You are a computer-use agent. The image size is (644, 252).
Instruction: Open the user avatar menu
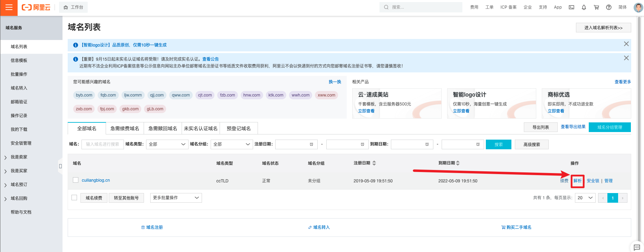[638, 7]
